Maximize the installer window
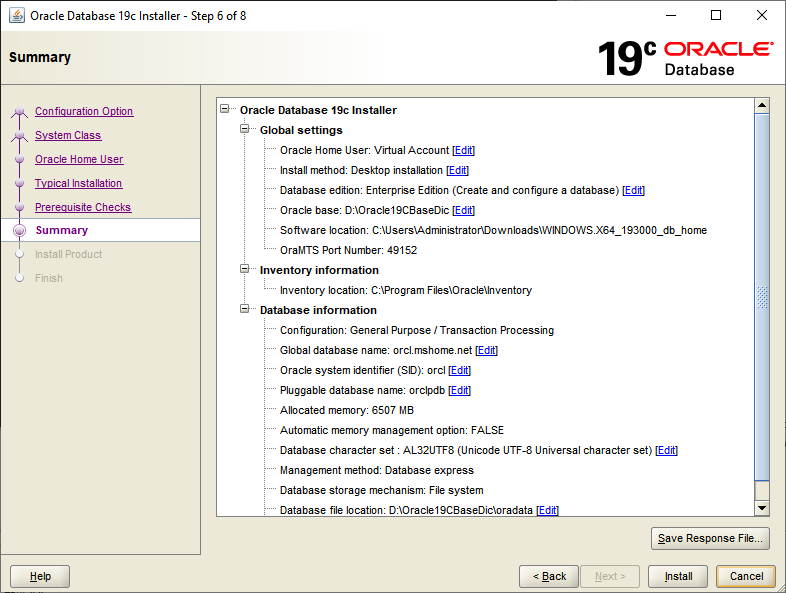The height and width of the screenshot is (593, 786). click(x=716, y=16)
